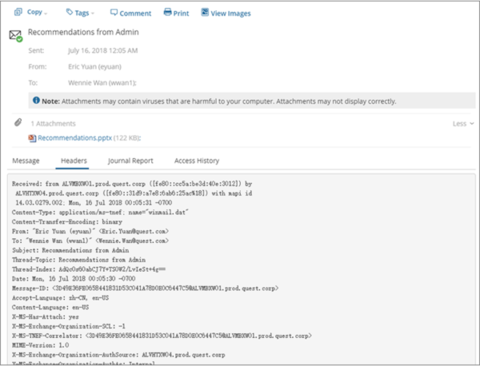Image resolution: width=480 pixels, height=366 pixels.
Task: Open the Recommendations.pptx attachment link
Action: [75, 138]
